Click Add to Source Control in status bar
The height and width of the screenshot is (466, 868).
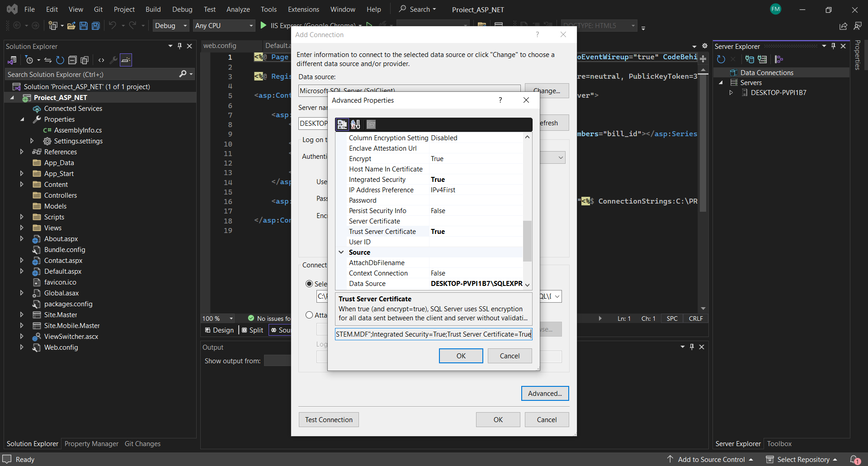pos(711,460)
